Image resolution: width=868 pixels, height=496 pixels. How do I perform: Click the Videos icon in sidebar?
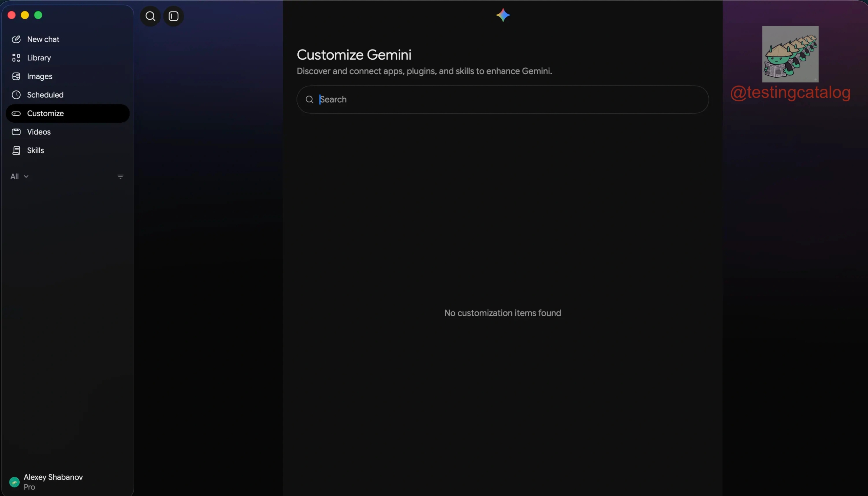click(16, 132)
